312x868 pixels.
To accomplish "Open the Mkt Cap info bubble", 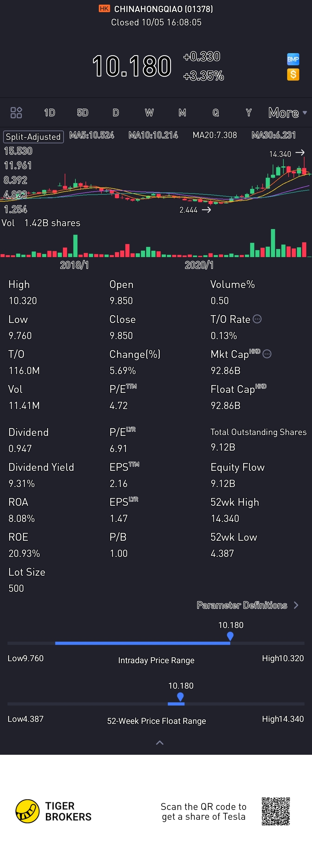I will tap(267, 354).
